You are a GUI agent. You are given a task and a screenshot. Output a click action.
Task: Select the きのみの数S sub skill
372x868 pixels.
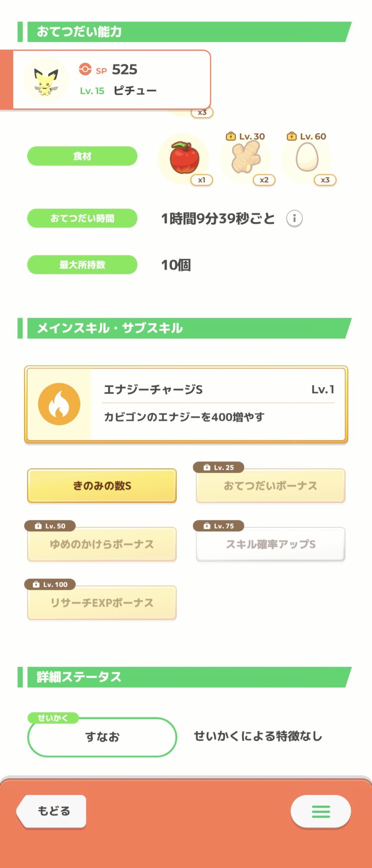coord(102,486)
